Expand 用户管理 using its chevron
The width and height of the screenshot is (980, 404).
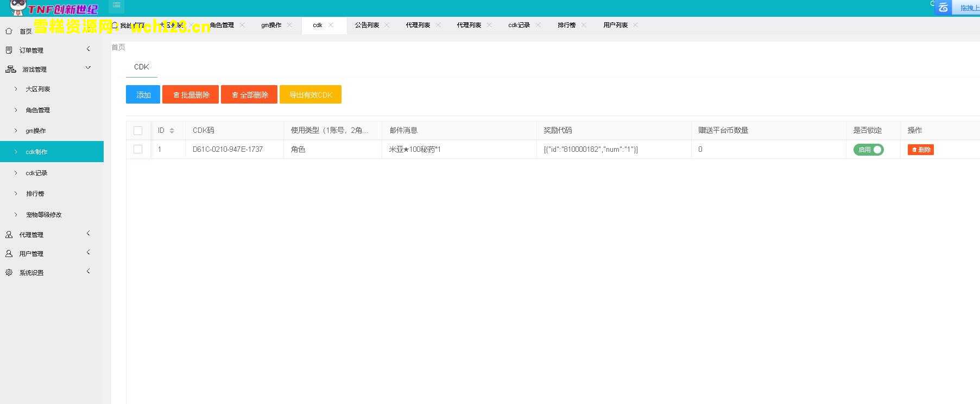[x=88, y=253]
